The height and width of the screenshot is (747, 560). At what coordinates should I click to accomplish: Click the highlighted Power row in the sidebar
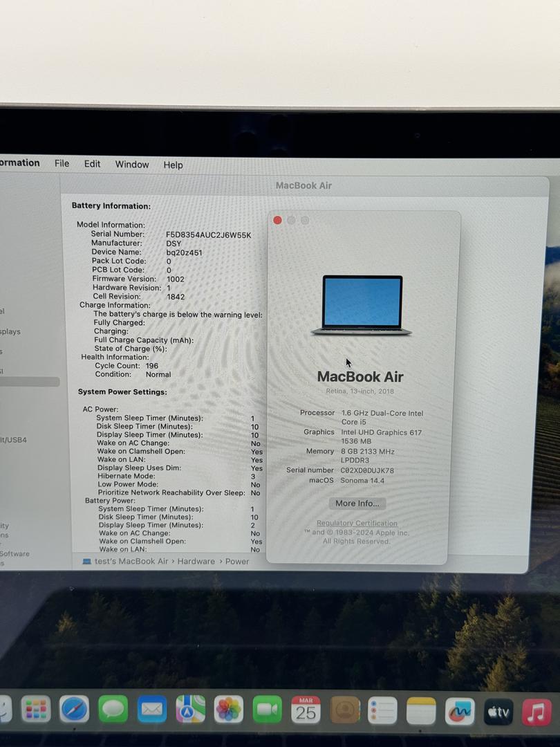tap(30, 382)
